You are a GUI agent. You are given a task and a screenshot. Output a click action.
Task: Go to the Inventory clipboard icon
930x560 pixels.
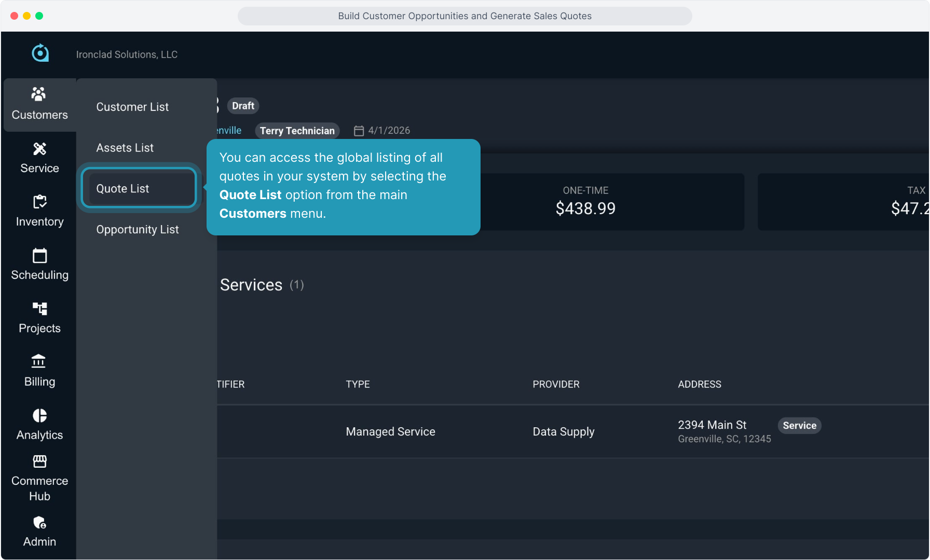tap(39, 202)
